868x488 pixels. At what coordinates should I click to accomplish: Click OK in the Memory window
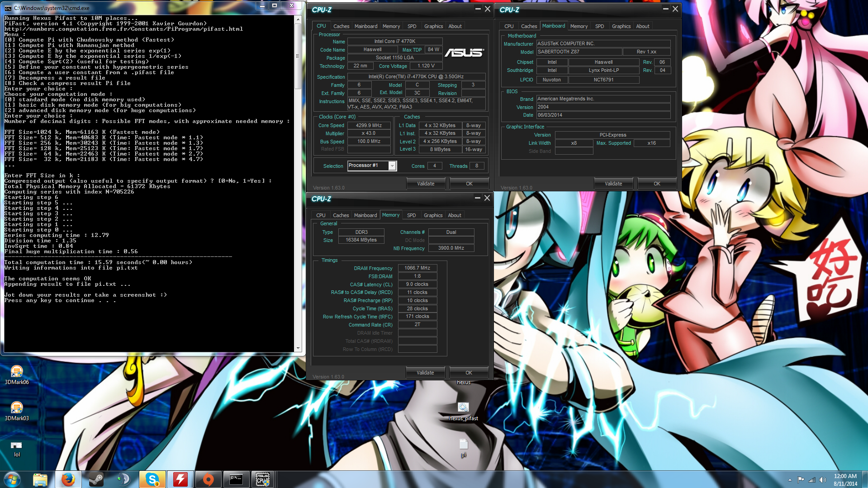point(469,373)
